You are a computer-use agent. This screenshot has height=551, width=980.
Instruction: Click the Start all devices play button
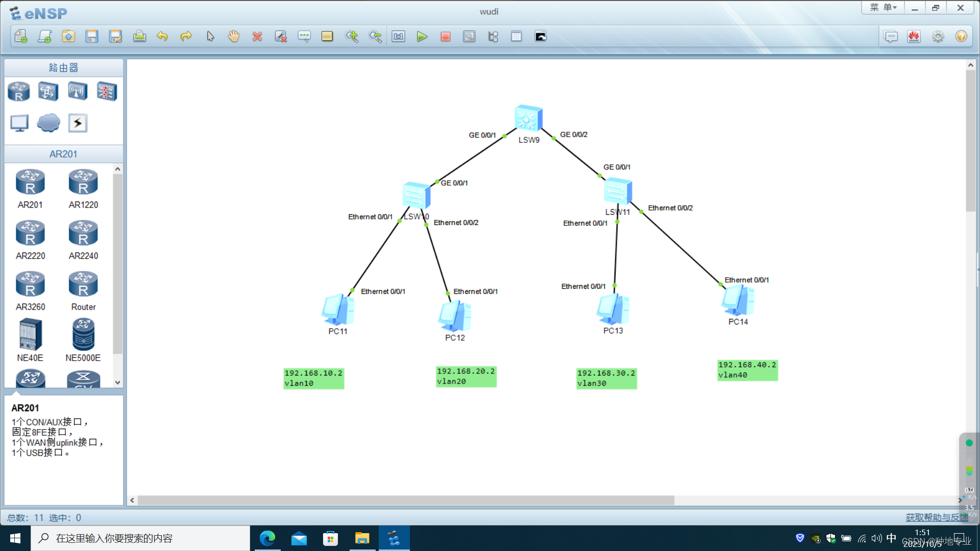pos(422,37)
